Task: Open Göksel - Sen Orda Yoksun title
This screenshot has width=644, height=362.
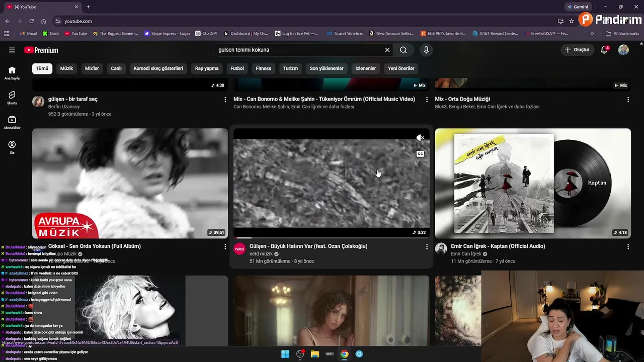Action: click(95, 246)
